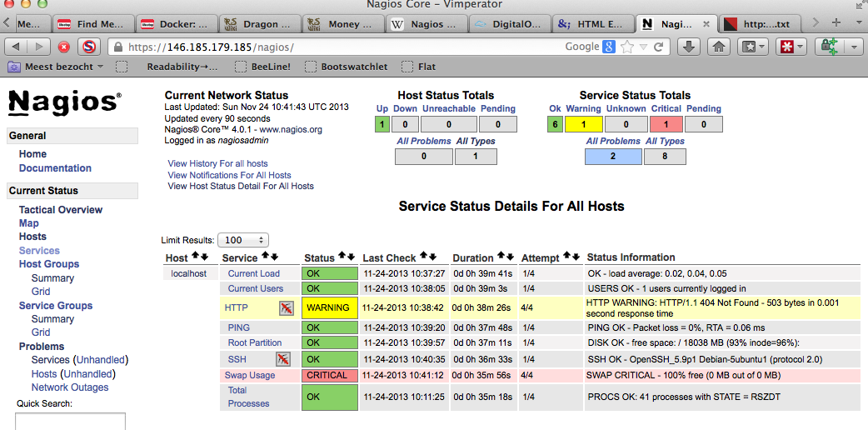Click notifications-disabled icon beside HTTP service
The height and width of the screenshot is (430, 868).
(x=287, y=308)
